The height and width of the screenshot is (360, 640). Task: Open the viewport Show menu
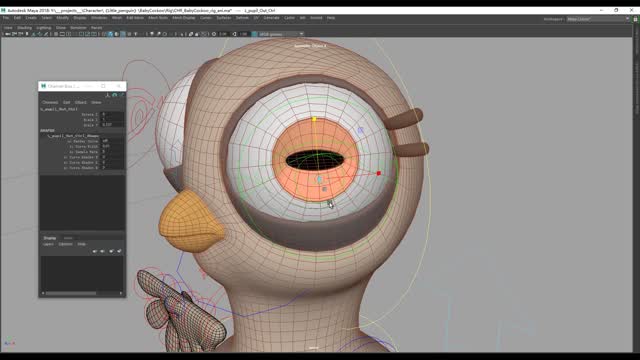tap(60, 28)
